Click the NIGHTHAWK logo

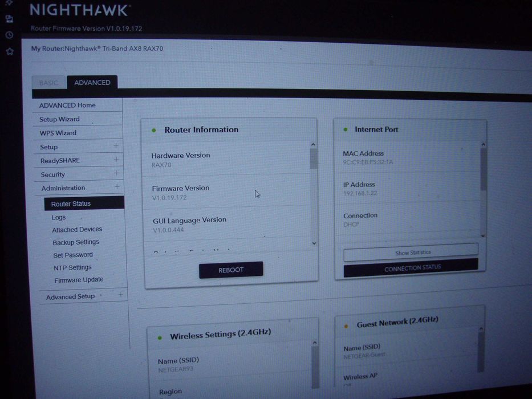79,10
